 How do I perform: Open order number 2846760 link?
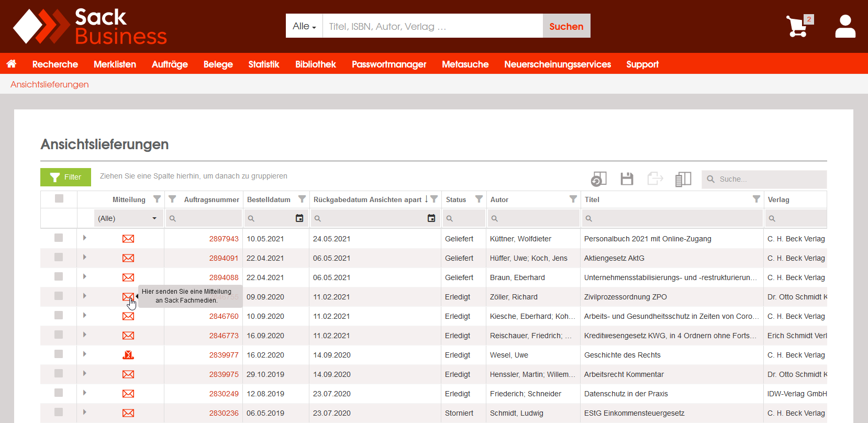click(224, 316)
